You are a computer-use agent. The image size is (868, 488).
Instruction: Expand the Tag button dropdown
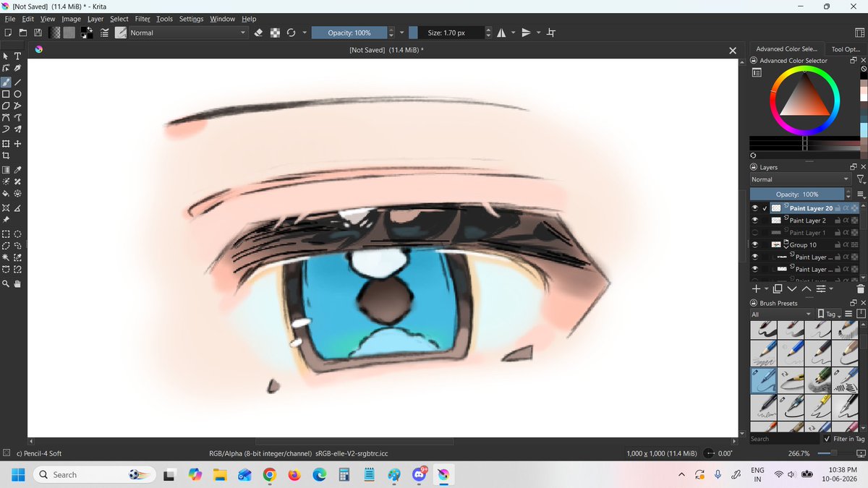point(829,314)
